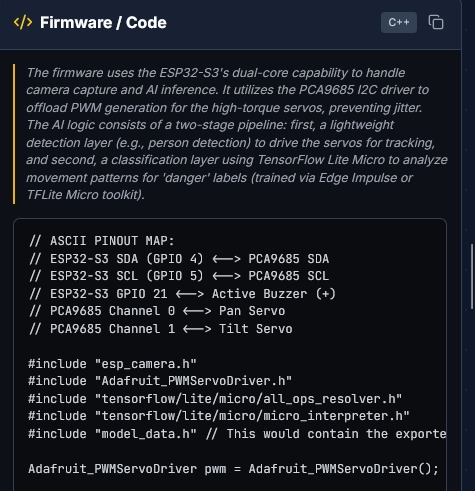Click the pwm driver declaration line
The width and height of the screenshot is (475, 491).
tap(233, 469)
